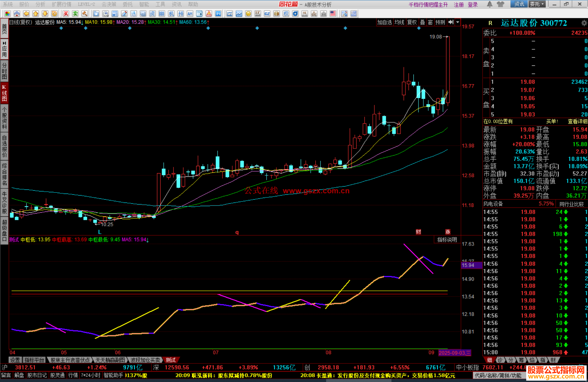Click the GZ toolbar icon
This screenshot has height=382, width=588.
point(267,14)
